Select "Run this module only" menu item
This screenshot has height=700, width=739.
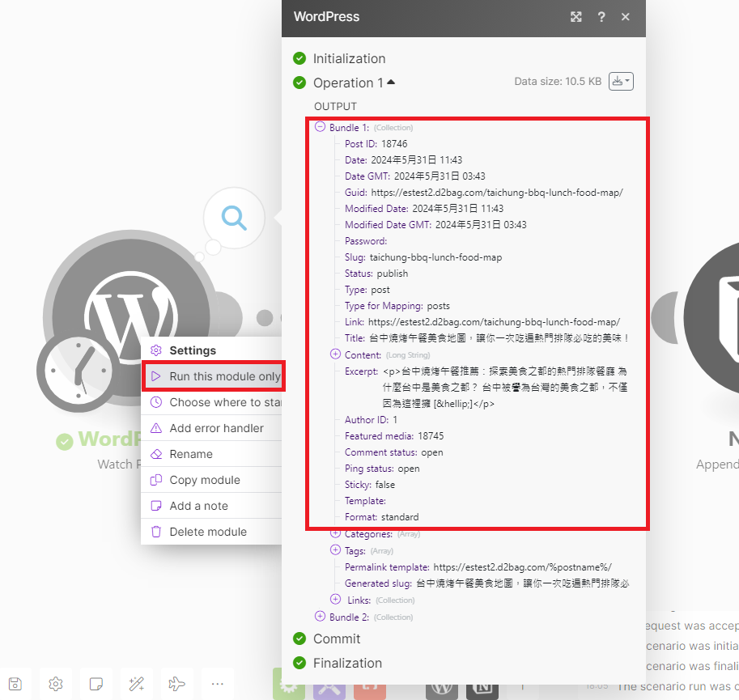(224, 376)
